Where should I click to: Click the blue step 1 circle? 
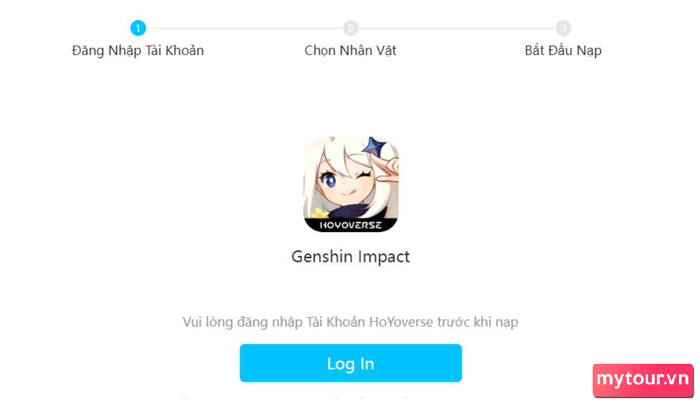point(138,28)
